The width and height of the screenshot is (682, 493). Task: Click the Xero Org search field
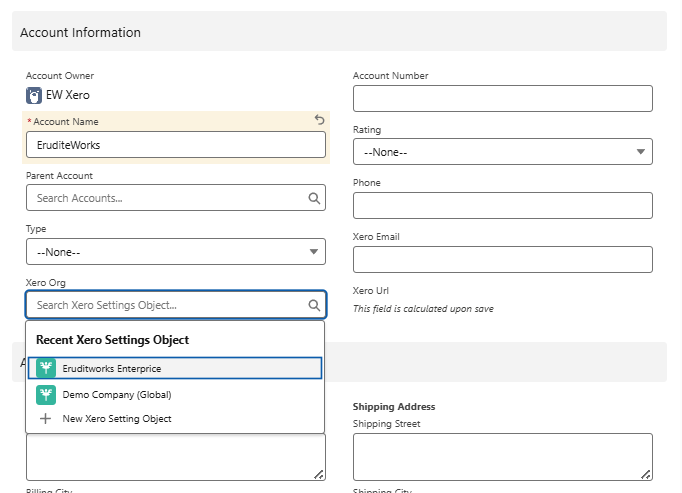(x=176, y=305)
